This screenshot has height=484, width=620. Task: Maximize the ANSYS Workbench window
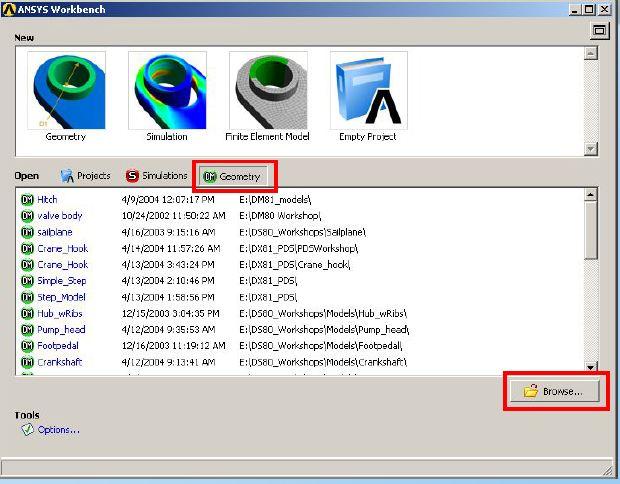[x=589, y=9]
